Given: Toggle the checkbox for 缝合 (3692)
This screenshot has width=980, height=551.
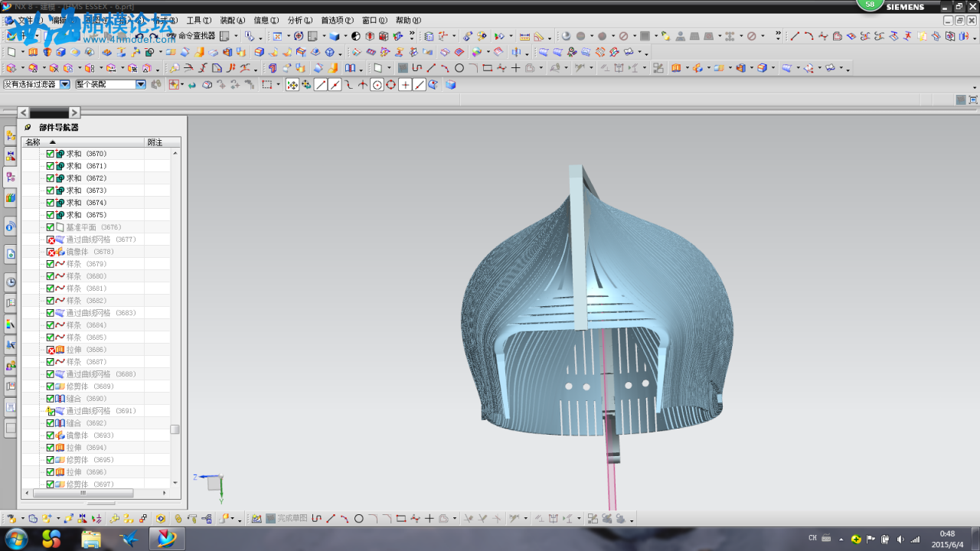Looking at the screenshot, I should [51, 423].
